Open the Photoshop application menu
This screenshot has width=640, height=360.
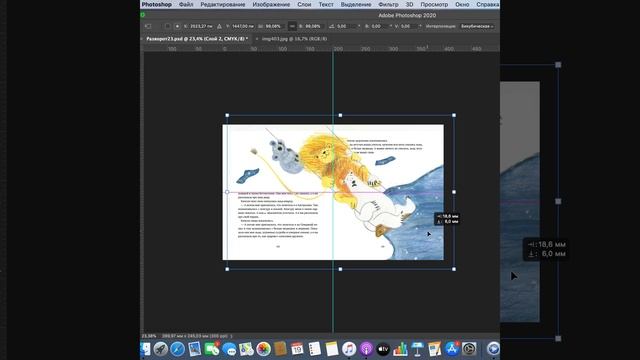click(x=156, y=4)
